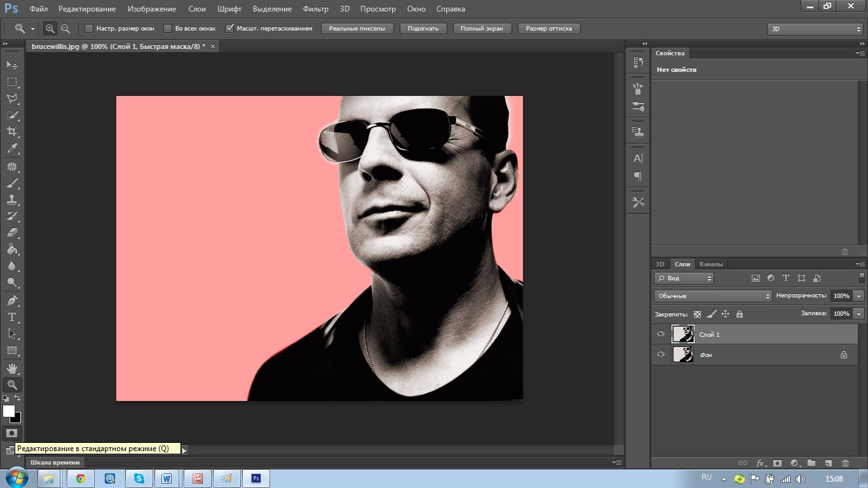Toggle visibility of the Фон layer
The width and height of the screenshot is (868, 488).
[661, 355]
